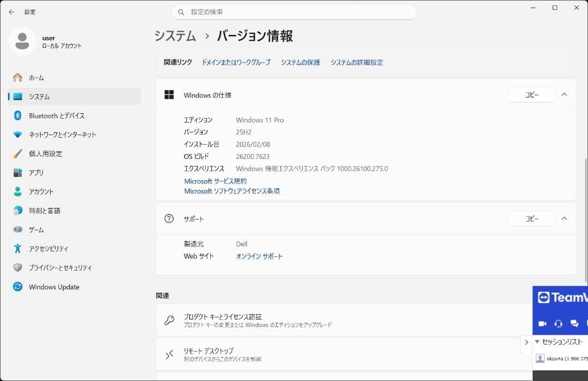Image resolution: width=588 pixels, height=381 pixels.
Task: Click the 設定の検索 search field
Action: pyautogui.click(x=294, y=11)
